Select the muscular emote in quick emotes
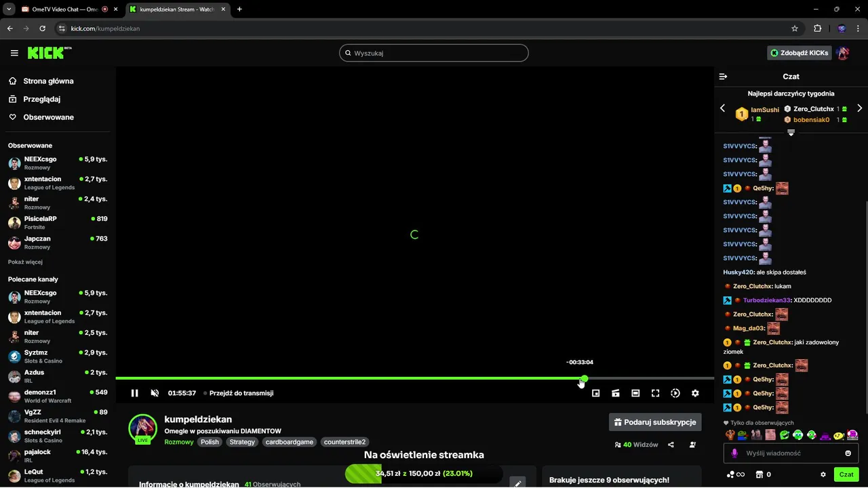 click(730, 435)
